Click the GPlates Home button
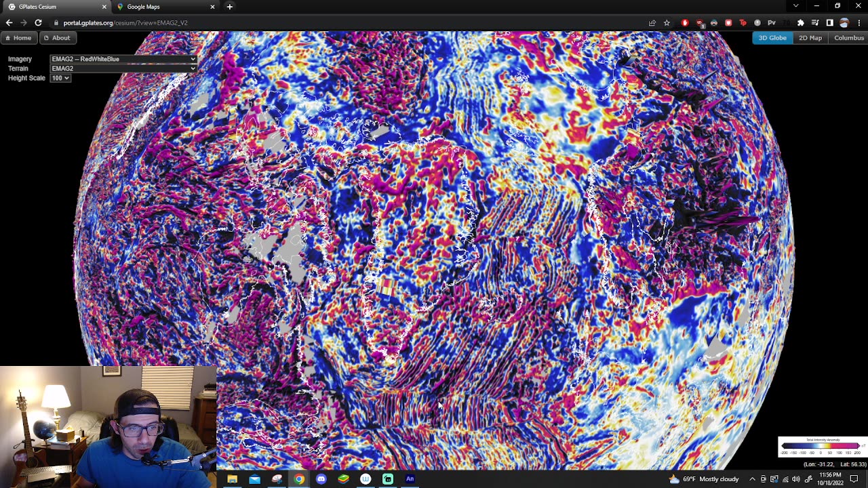868x488 pixels. pos(18,38)
